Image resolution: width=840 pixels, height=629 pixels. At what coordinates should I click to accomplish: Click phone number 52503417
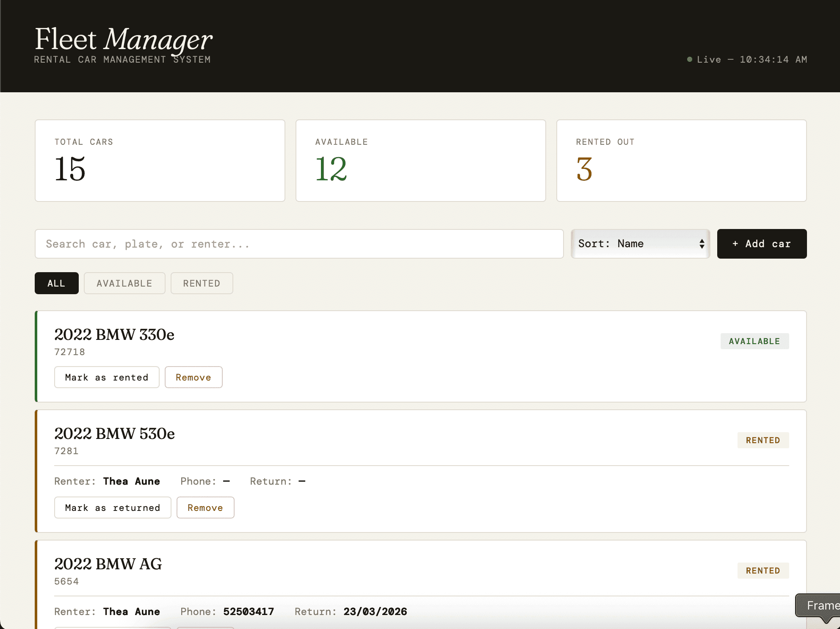point(249,612)
